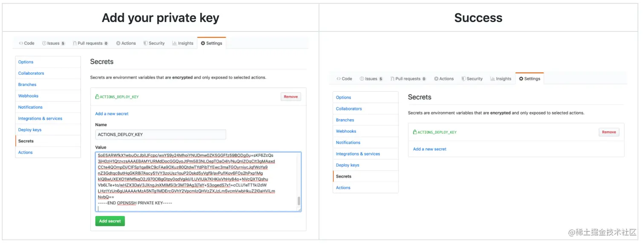Click Add a new secret link under Success
The width and height of the screenshot is (644, 244).
point(430,149)
